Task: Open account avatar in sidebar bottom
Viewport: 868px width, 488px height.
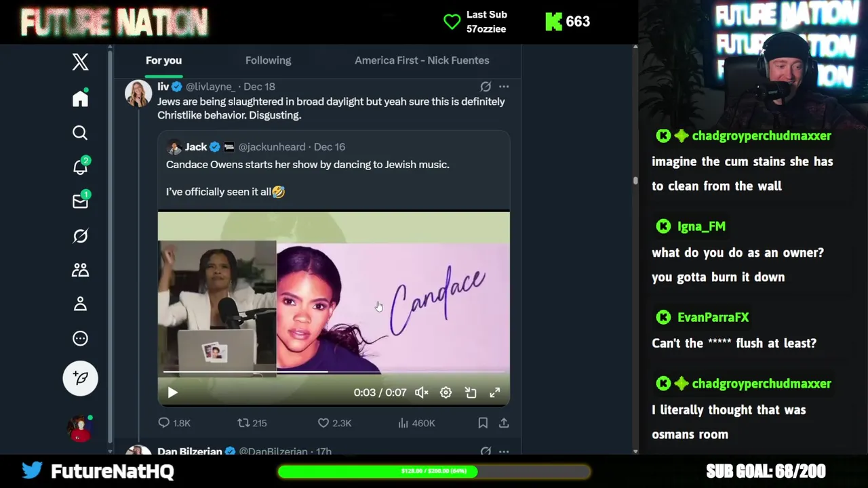Action: tap(80, 428)
